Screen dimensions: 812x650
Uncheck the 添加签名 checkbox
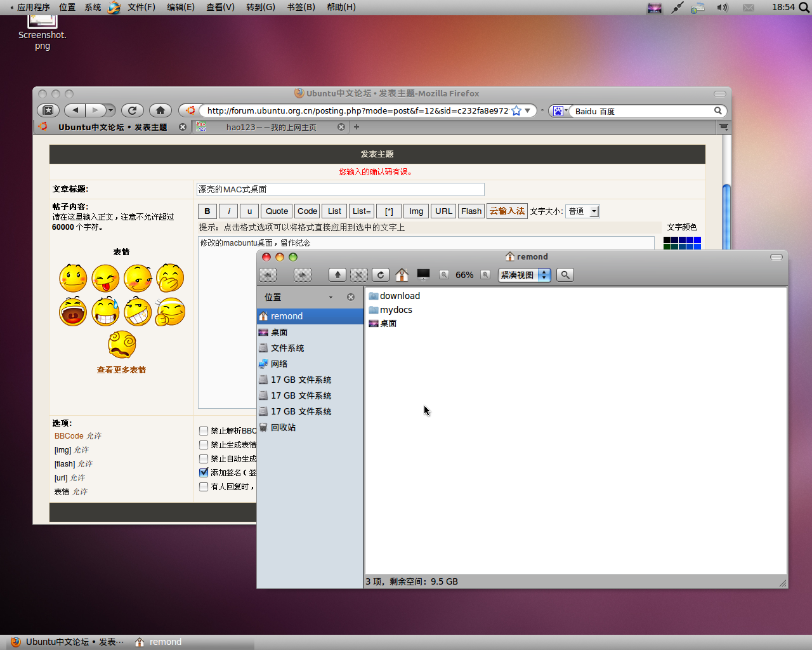tap(204, 473)
